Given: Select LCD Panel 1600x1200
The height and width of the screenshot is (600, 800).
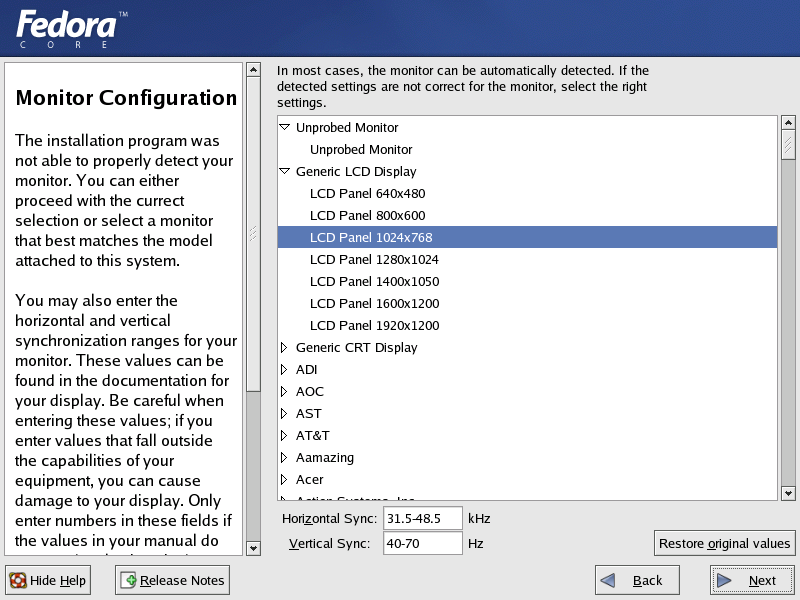Looking at the screenshot, I should [528, 303].
